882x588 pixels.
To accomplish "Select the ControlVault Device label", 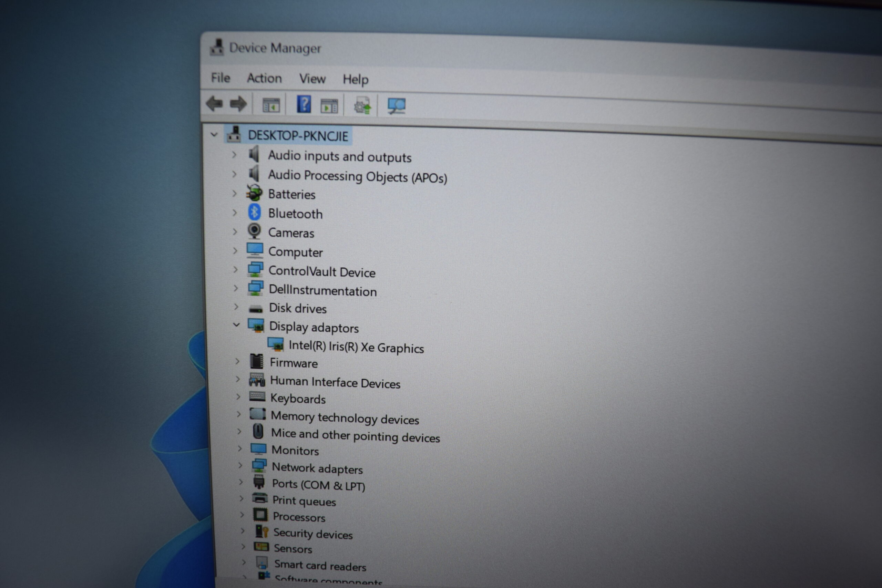I will (x=322, y=271).
